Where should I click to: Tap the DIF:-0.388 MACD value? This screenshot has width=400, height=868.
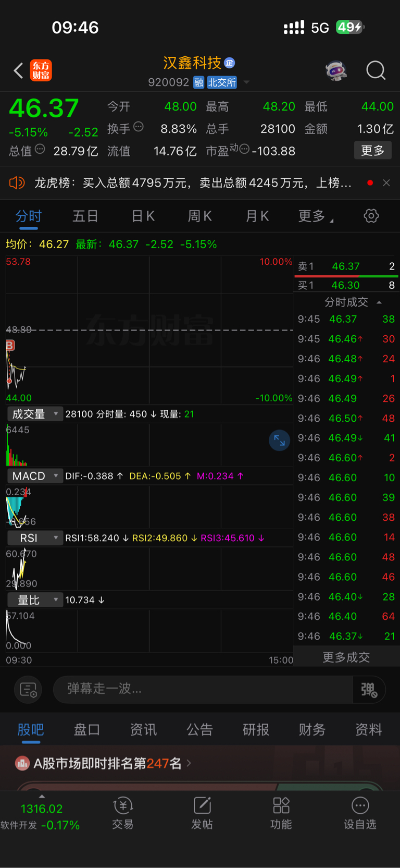[x=94, y=476]
